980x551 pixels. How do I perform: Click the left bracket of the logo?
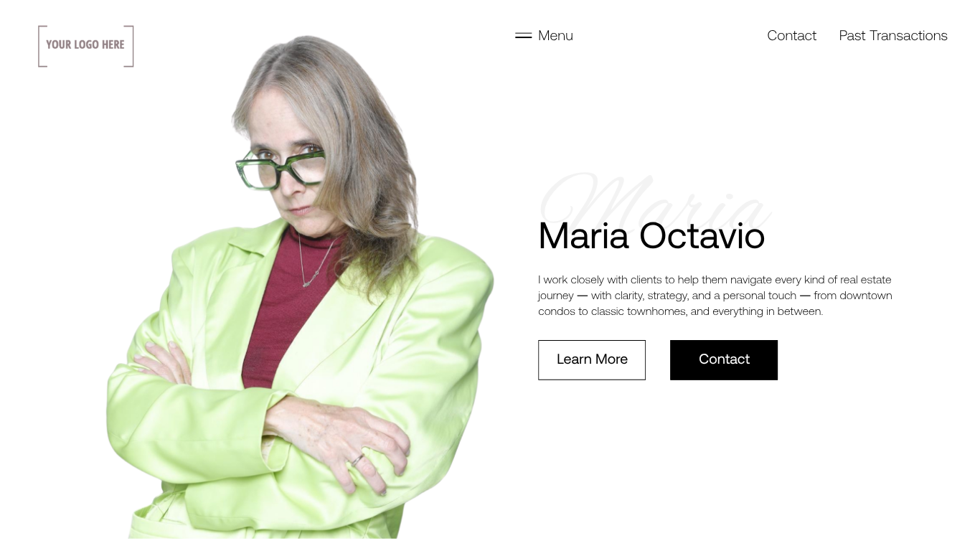42,46
